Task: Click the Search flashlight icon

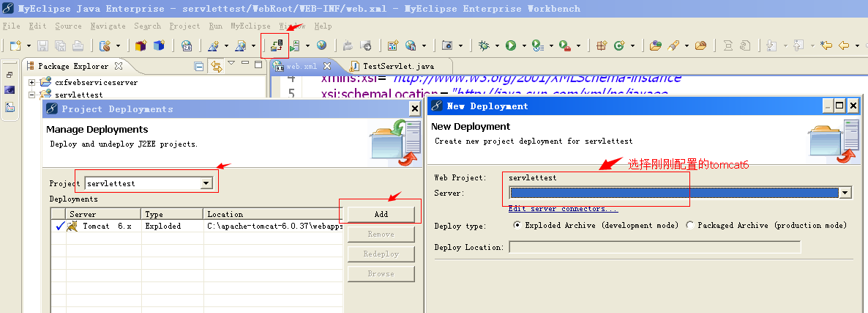Action: (673, 46)
